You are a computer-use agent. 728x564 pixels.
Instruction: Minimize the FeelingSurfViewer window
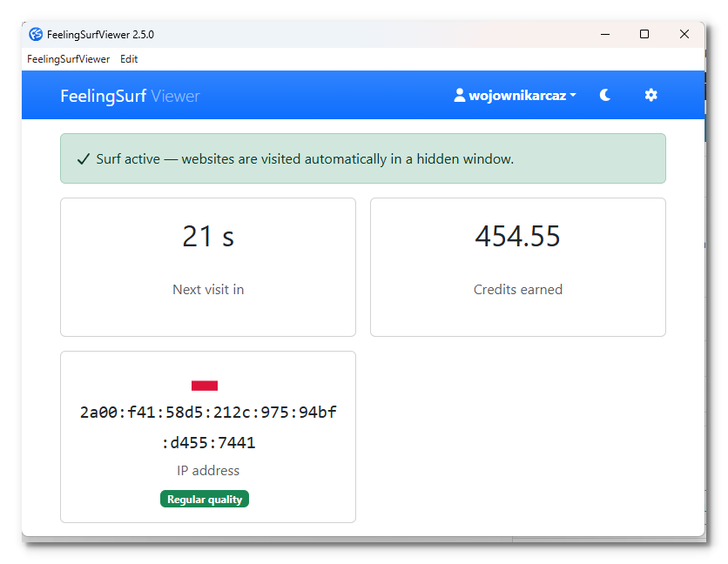click(604, 35)
